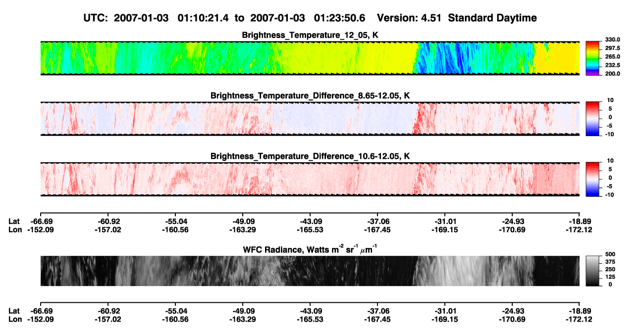Click the 'Lon' label of the upper axis
This screenshot has height=330, width=644.
pyautogui.click(x=15, y=230)
